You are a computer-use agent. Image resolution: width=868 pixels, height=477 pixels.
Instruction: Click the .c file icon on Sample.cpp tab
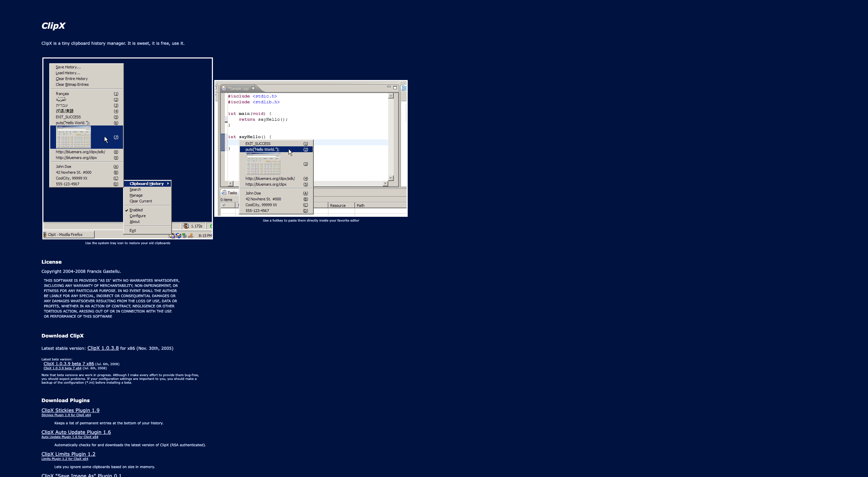(224, 88)
